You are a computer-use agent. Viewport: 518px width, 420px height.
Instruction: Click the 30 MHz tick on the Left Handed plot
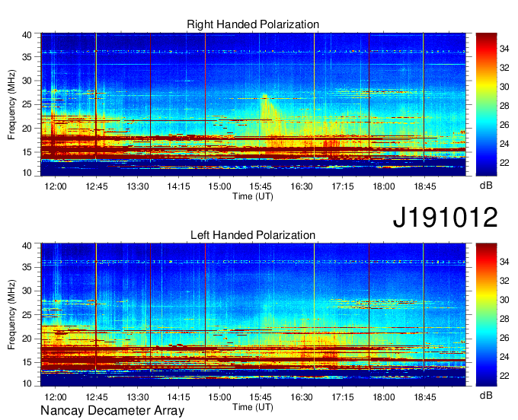(27, 291)
